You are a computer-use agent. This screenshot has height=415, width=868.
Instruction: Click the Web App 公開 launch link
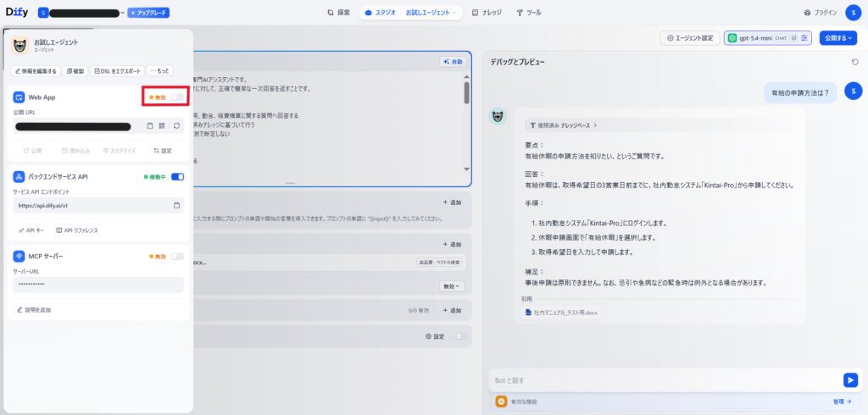pos(33,151)
